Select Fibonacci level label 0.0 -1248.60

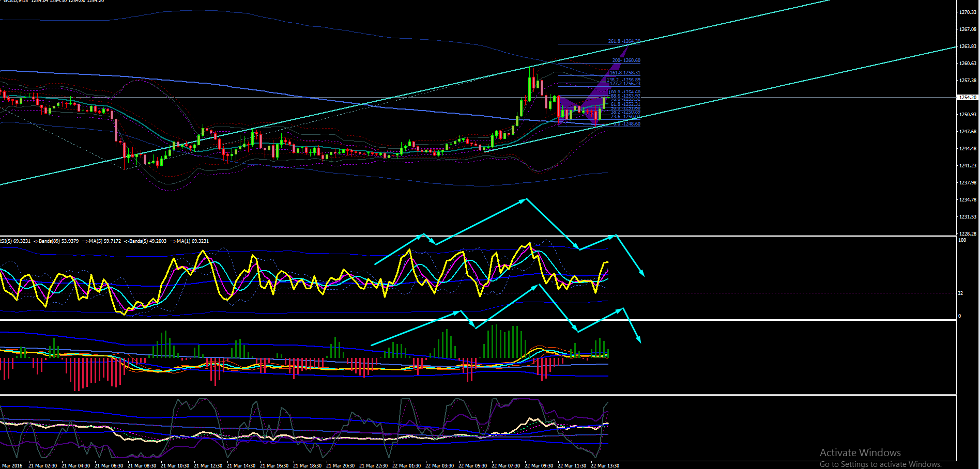pyautogui.click(x=626, y=124)
